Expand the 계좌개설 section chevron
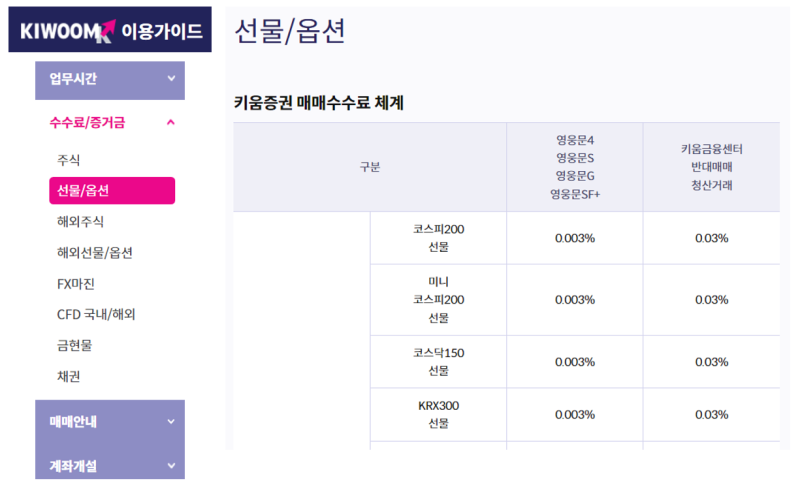Viewport: 800px width, 487px height. click(171, 465)
